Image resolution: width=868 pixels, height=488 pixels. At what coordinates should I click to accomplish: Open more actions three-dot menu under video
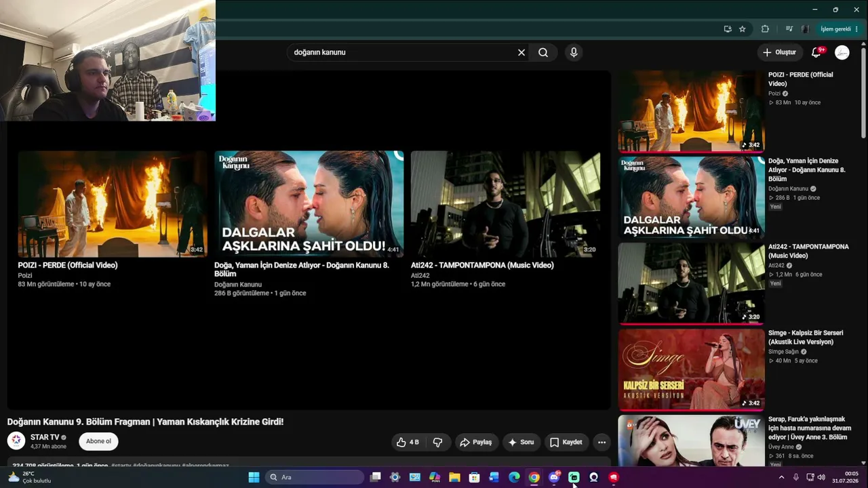tap(601, 442)
